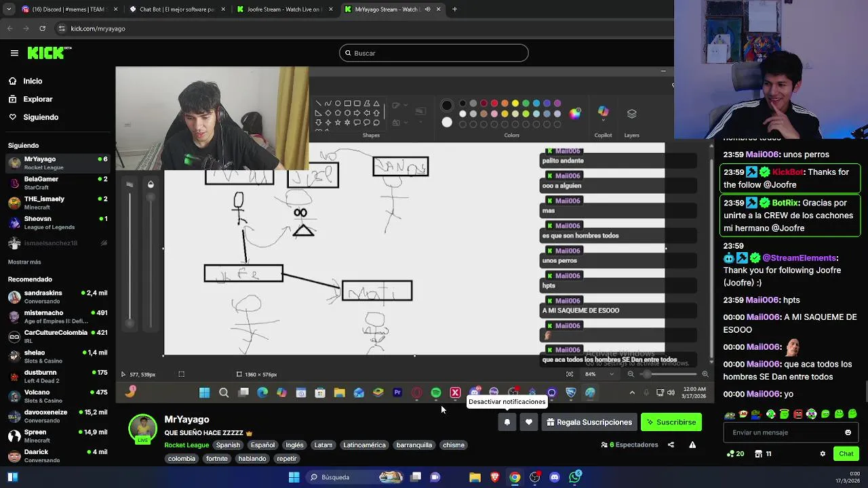
Task: Open davooxeneize recommended channel
Action: click(x=58, y=416)
